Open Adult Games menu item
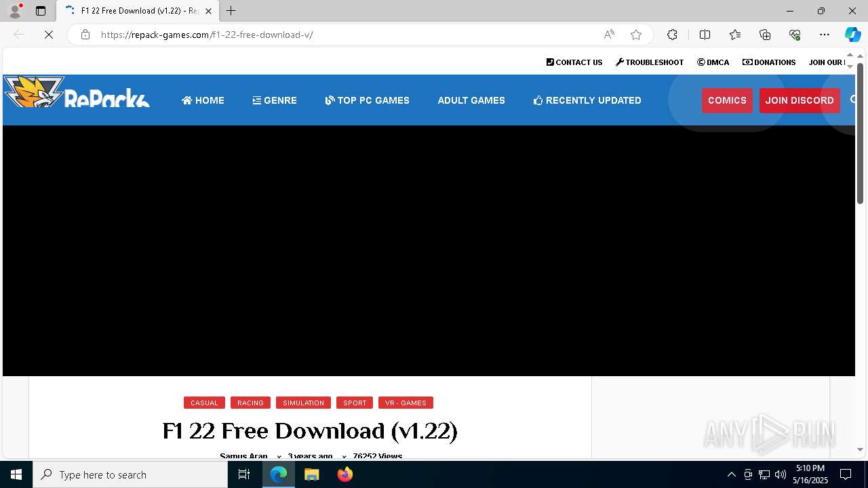Image resolution: width=868 pixels, height=488 pixels. [x=471, y=100]
